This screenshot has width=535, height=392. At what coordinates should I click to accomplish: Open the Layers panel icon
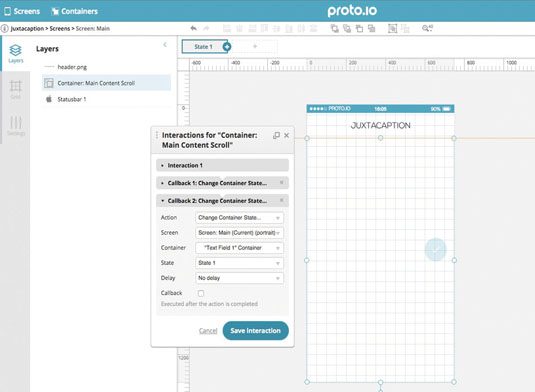16,54
